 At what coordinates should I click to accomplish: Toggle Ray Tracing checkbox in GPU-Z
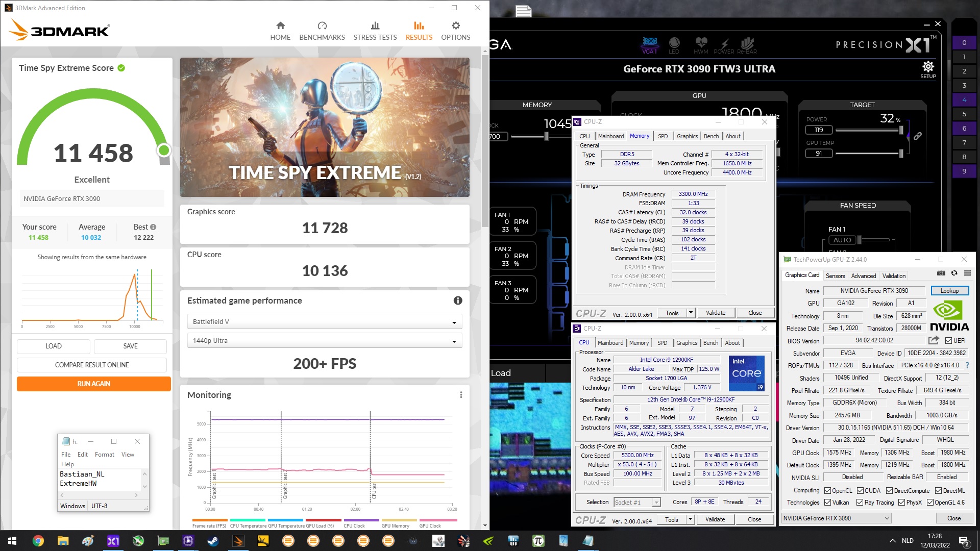point(860,503)
